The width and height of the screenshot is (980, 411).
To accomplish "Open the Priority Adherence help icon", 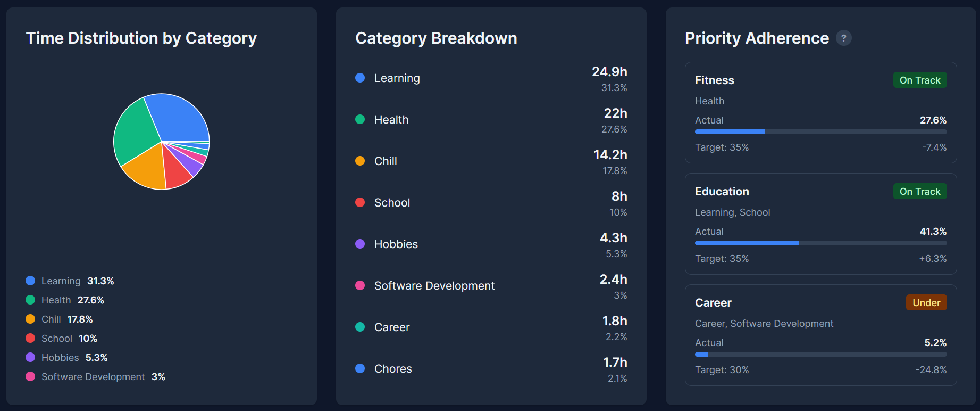I will coord(844,38).
